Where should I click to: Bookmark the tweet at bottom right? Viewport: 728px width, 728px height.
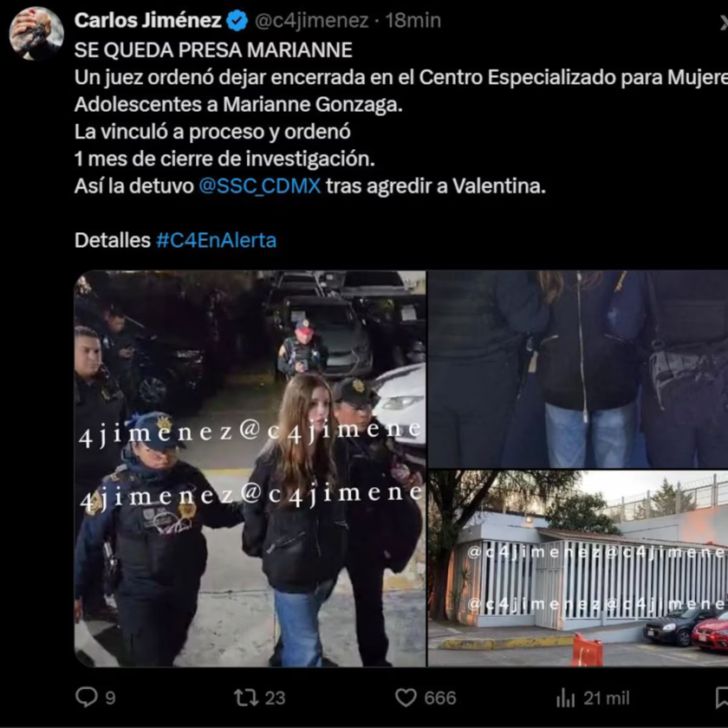point(723,698)
